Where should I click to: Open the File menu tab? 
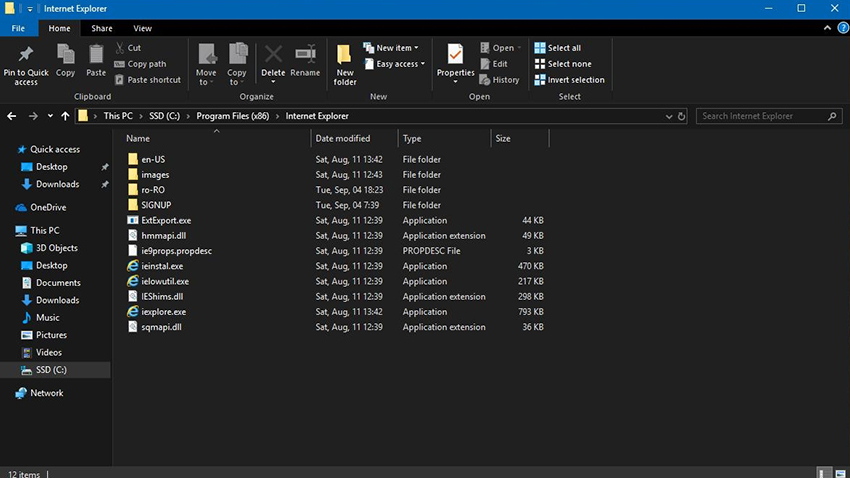(x=19, y=29)
